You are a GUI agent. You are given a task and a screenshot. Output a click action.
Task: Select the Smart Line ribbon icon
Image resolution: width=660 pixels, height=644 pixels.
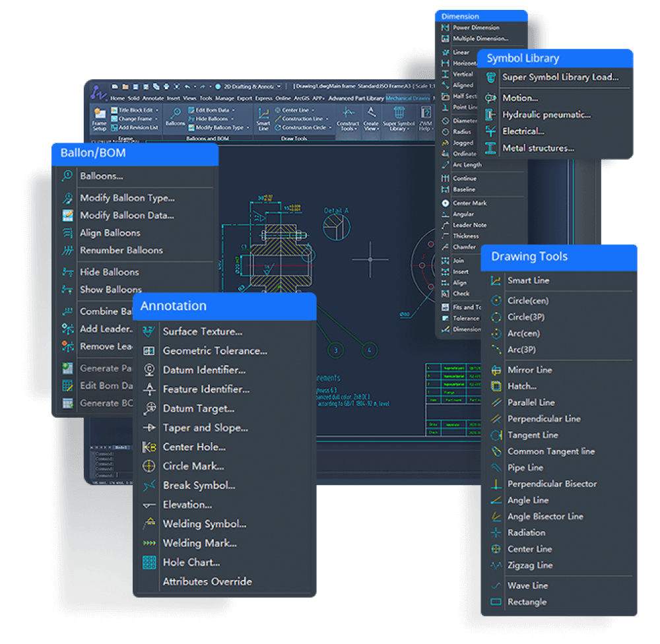(x=263, y=113)
